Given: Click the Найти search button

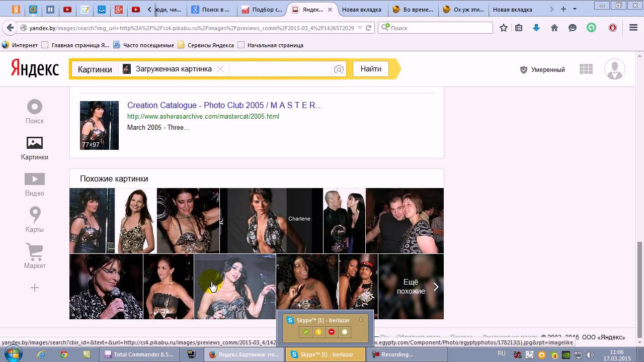Looking at the screenshot, I should click(371, 69).
